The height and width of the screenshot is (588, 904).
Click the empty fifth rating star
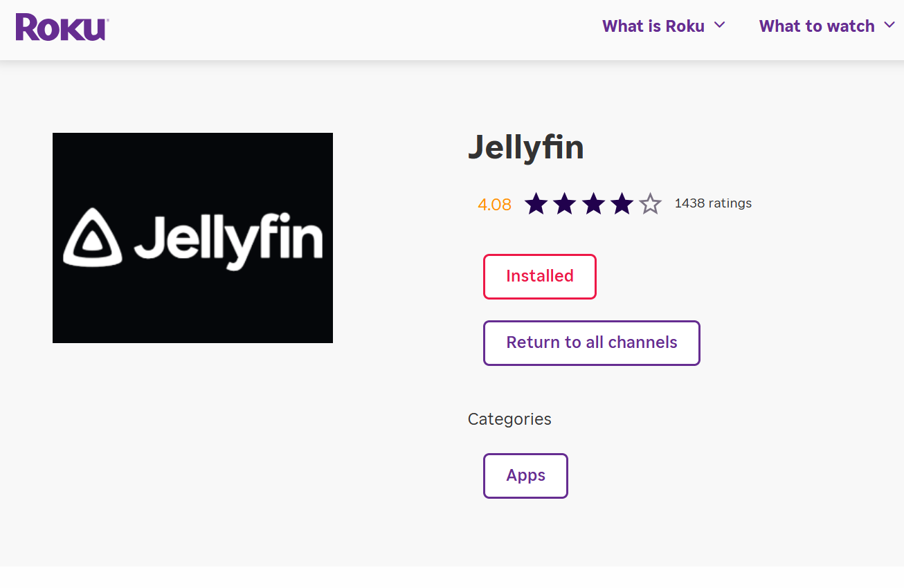650,204
